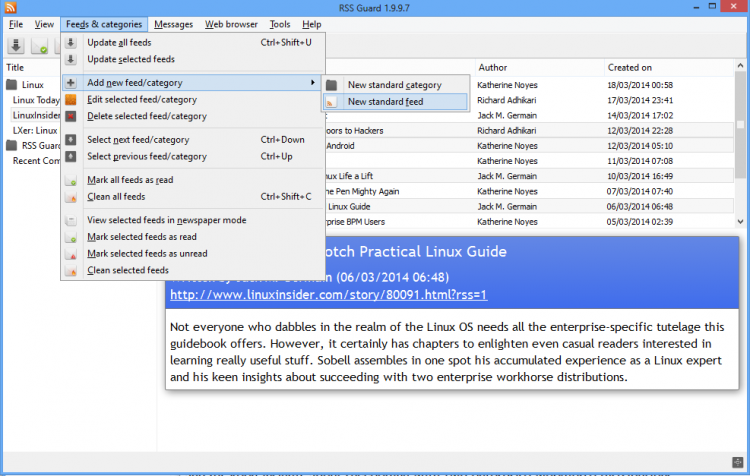
Task: Open the Help menu
Action: [x=312, y=24]
